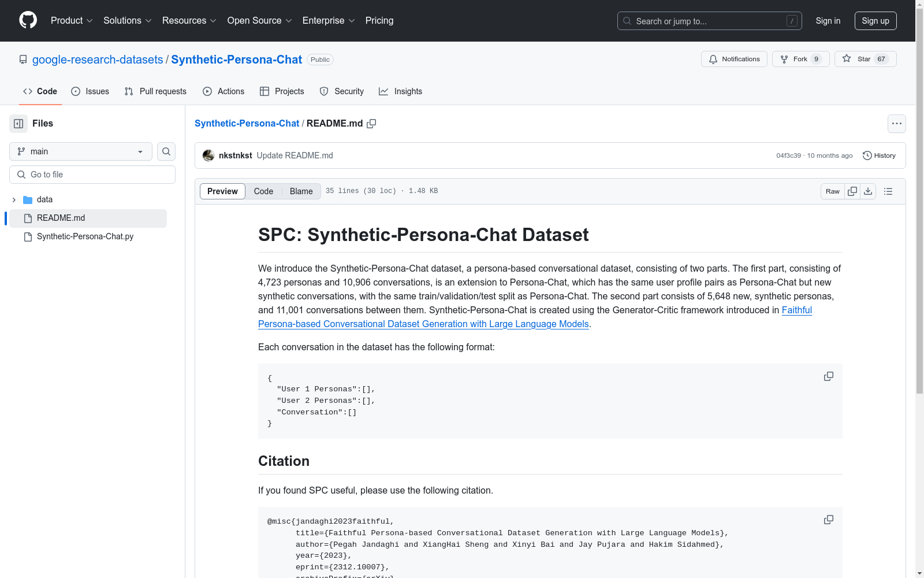Switch to the Code view toggle
Image resolution: width=924 pixels, height=578 pixels.
pos(263,191)
